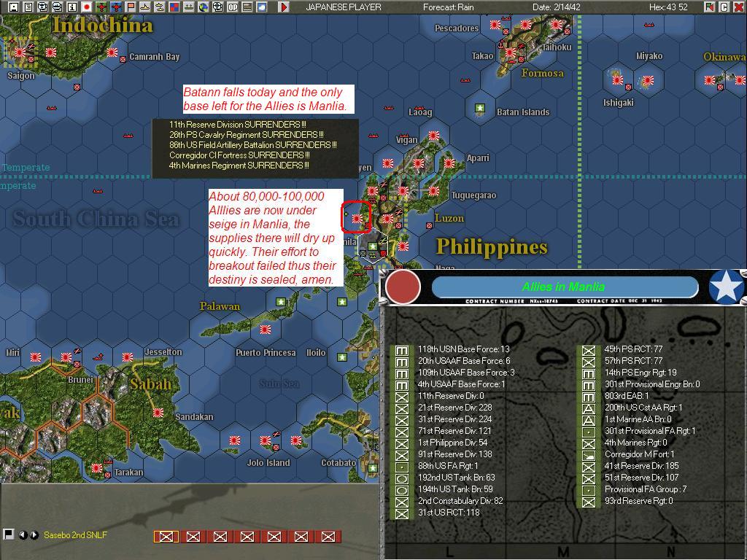This screenshot has height=560, width=747.
Task: Click the red play arrow end-turn button
Action: [284, 7]
